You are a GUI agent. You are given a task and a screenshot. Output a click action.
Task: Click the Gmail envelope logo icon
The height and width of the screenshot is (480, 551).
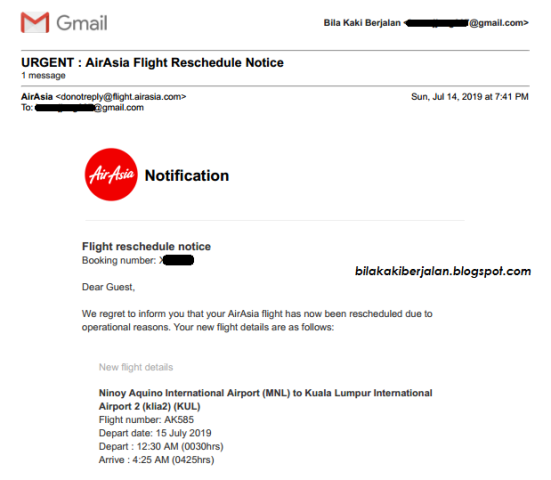35,22
